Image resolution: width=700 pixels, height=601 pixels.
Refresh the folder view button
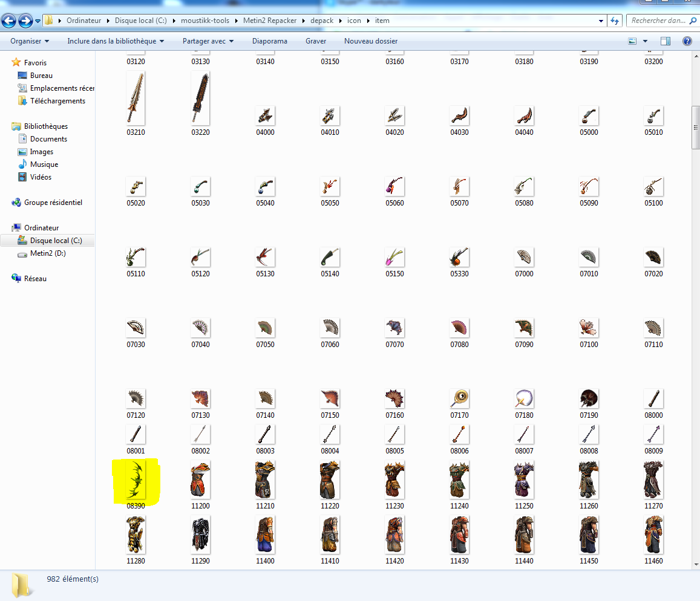(x=615, y=21)
